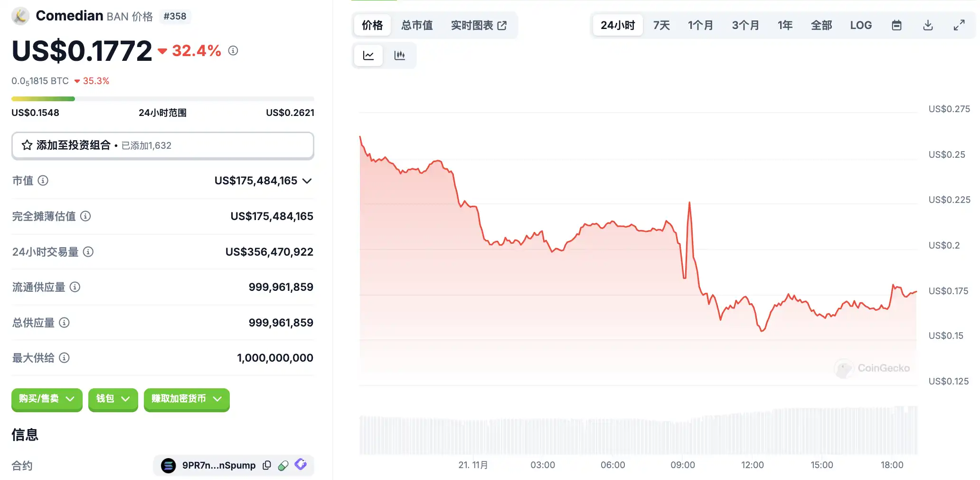This screenshot has width=980, height=480.
Task: Switch to the 总市值 tab
Action: (x=417, y=25)
